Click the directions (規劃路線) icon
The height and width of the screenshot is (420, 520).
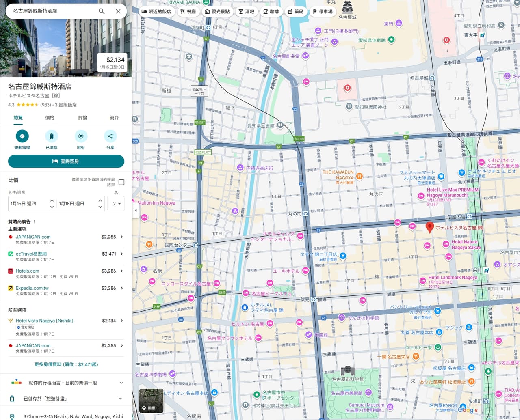22,136
